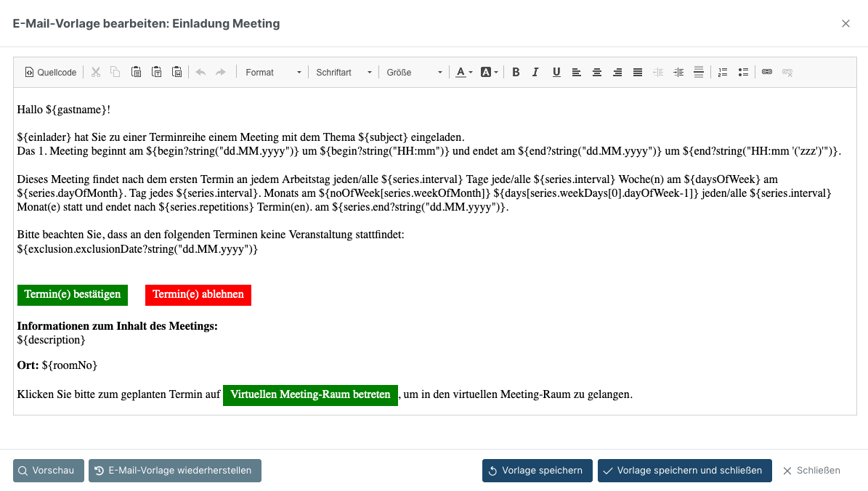Center-align the text
Image resolution: width=868 pixels, height=491 pixels.
597,72
